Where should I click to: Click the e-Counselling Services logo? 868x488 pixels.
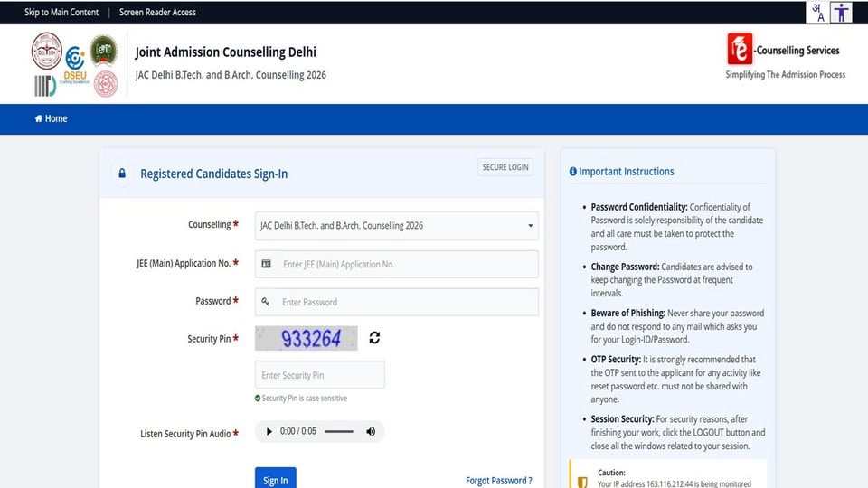pyautogui.click(x=784, y=49)
